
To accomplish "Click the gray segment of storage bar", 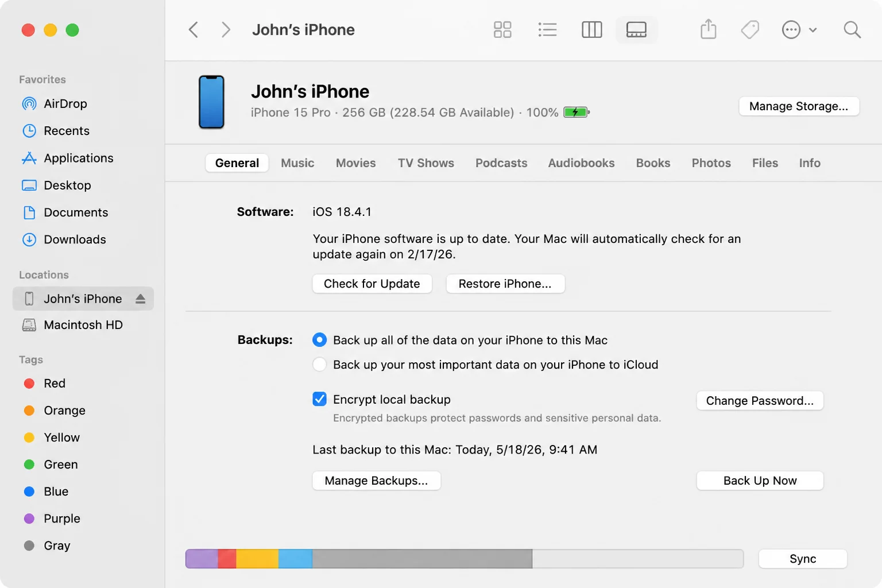I will point(422,559).
